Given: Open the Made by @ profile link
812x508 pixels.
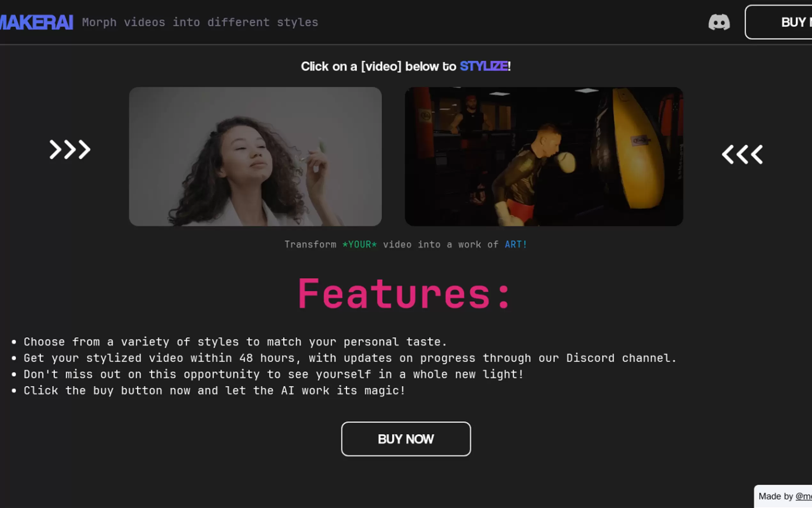Looking at the screenshot, I should (803, 496).
